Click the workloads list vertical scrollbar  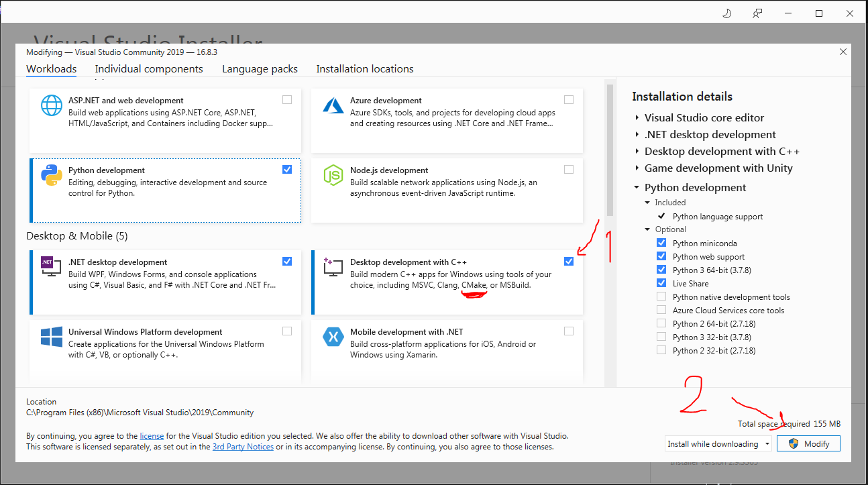[x=610, y=149]
